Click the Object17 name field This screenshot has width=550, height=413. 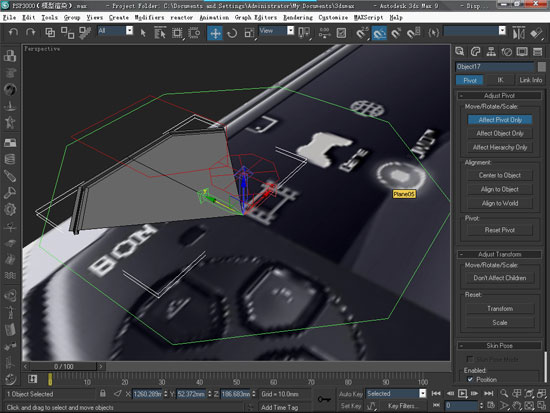[x=495, y=66]
